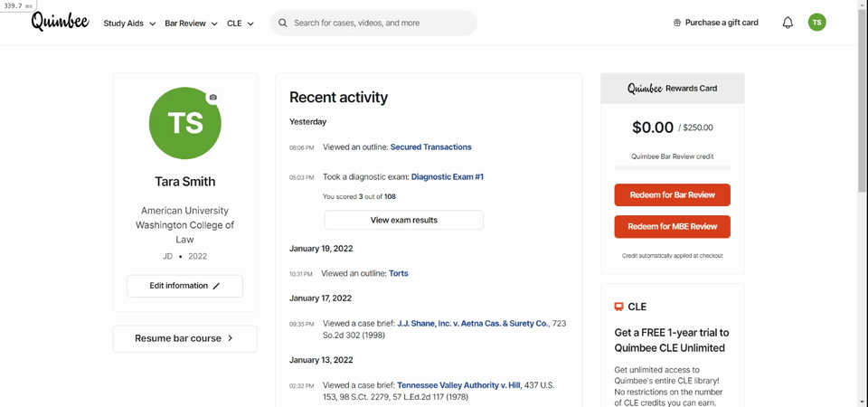Expand the CLE dropdown menu
The image size is (868, 407).
tap(241, 24)
